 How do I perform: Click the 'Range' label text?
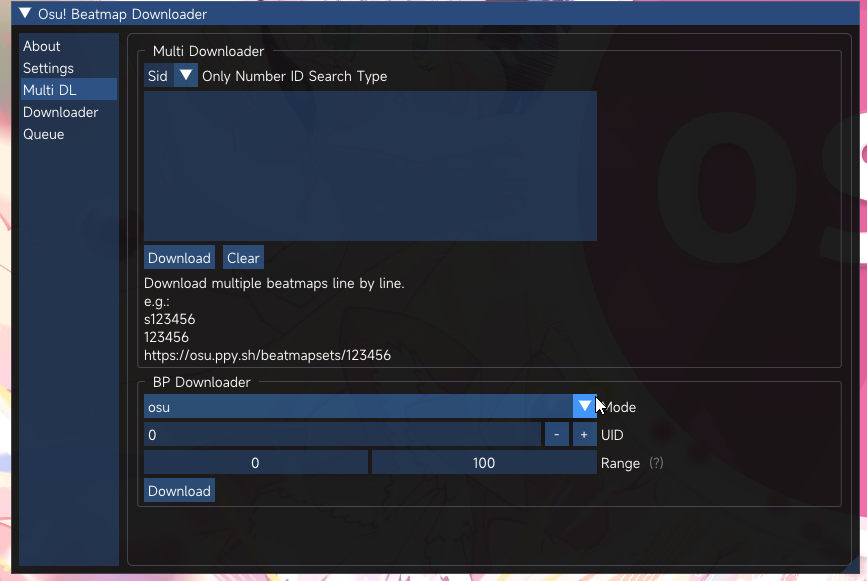620,463
